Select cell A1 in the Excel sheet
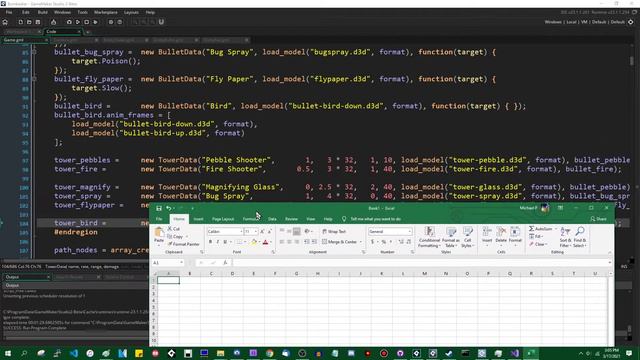 pyautogui.click(x=168, y=280)
